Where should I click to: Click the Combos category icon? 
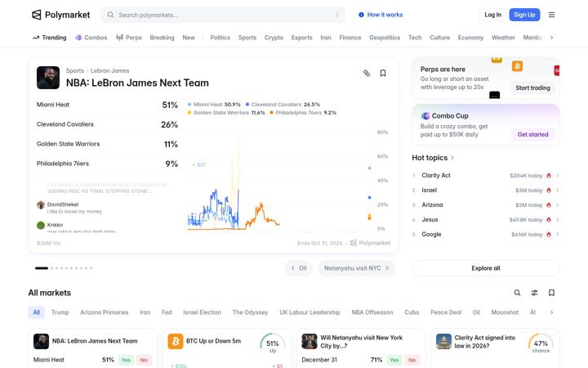78,38
